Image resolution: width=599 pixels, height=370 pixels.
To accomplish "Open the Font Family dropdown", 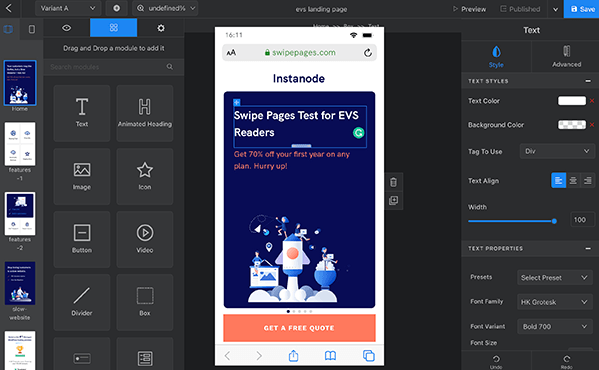I will tap(555, 302).
